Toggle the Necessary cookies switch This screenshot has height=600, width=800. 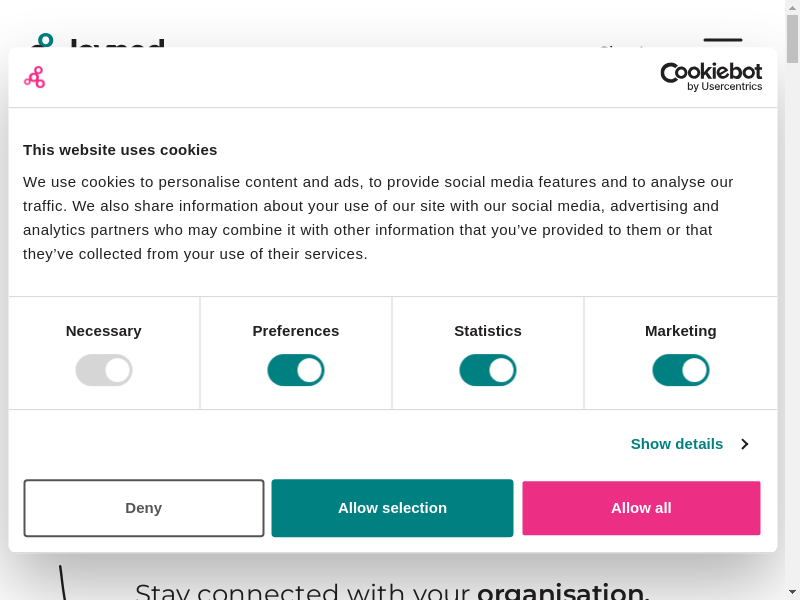(104, 370)
